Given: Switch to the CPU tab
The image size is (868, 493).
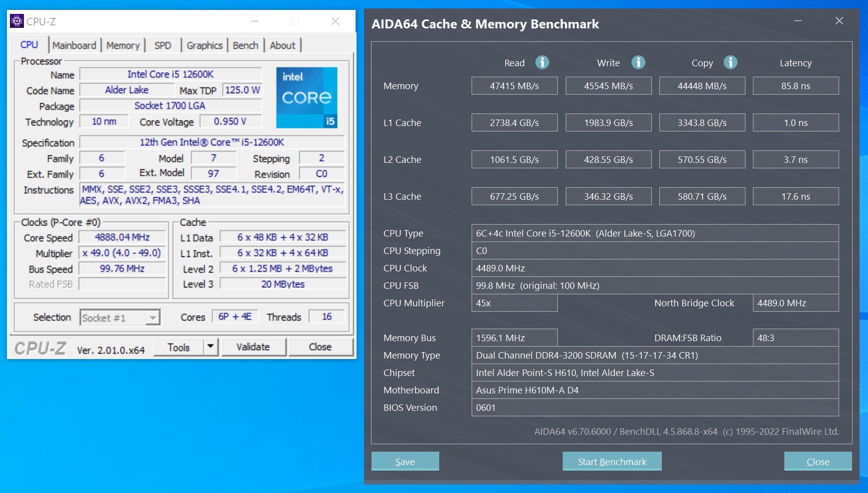Looking at the screenshot, I should tap(29, 45).
